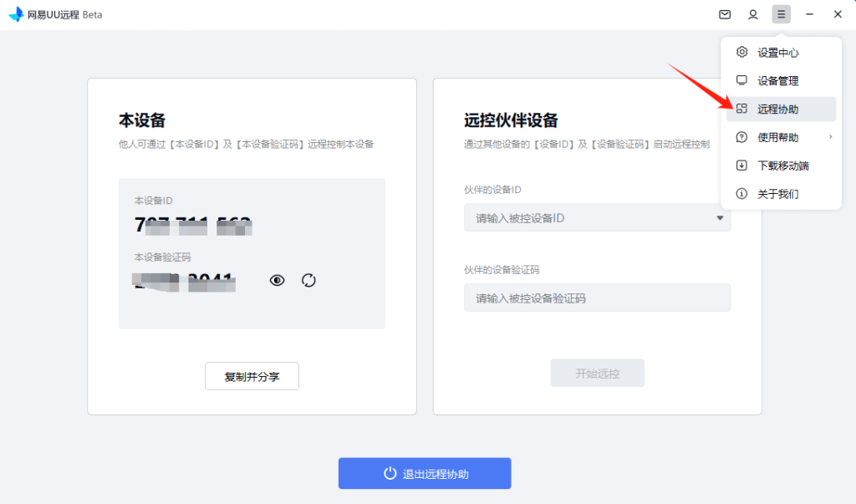Viewport: 856px width, 504px height.
Task: Click the 复制并分享 button
Action: pyautogui.click(x=252, y=376)
